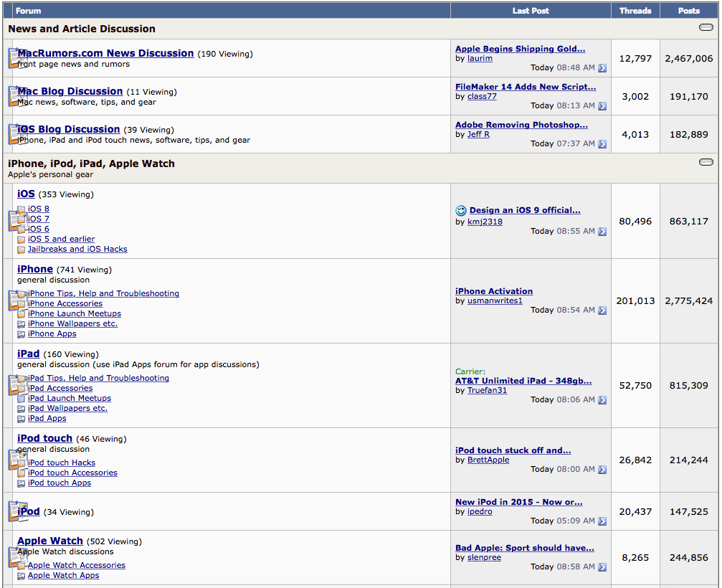Click the icon beside iPad Apps subforum

22,419
